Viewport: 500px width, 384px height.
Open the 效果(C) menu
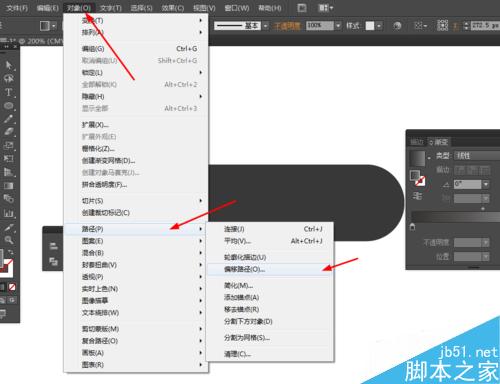(173, 8)
